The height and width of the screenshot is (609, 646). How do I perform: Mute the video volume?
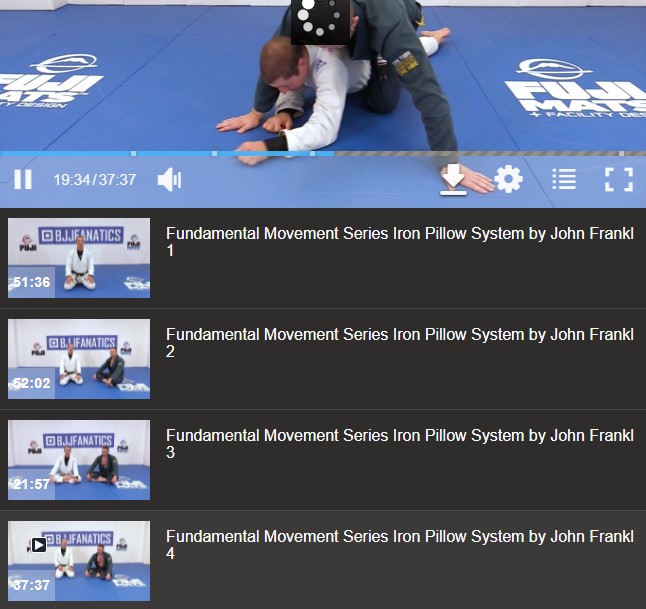[169, 180]
